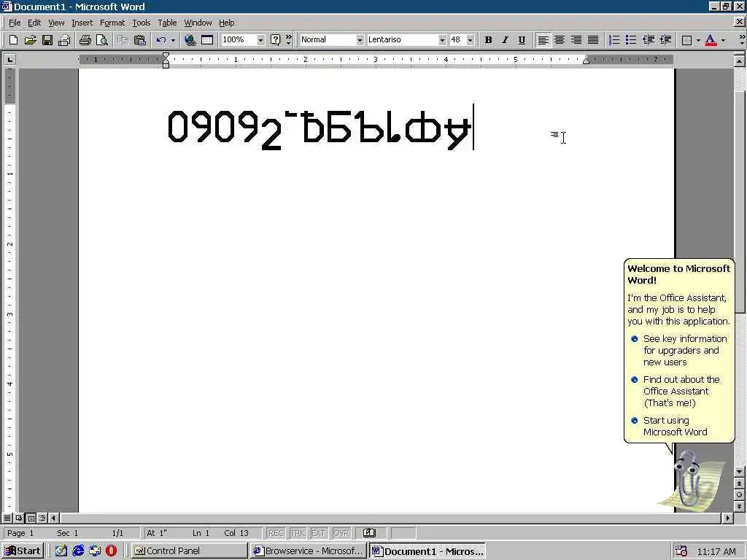
Task: Create a new blank document
Action: (13, 40)
